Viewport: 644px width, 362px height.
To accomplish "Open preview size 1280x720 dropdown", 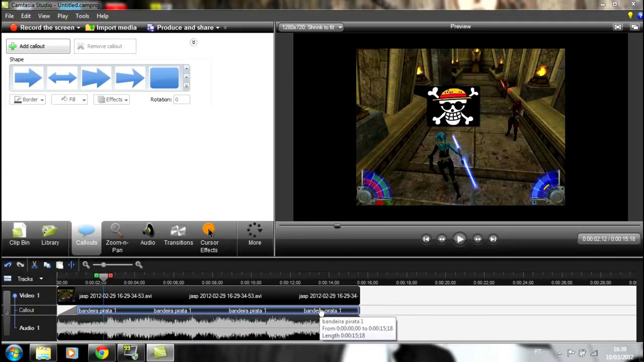I will [312, 27].
